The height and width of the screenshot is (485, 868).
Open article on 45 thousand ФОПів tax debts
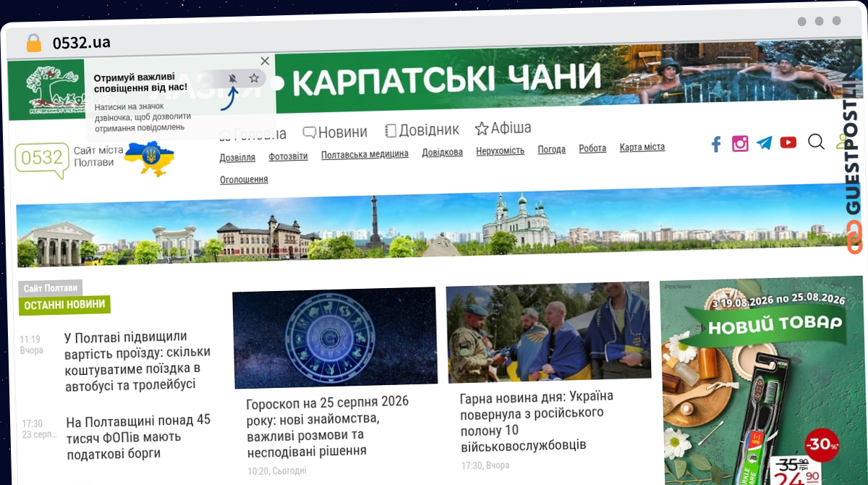click(138, 436)
